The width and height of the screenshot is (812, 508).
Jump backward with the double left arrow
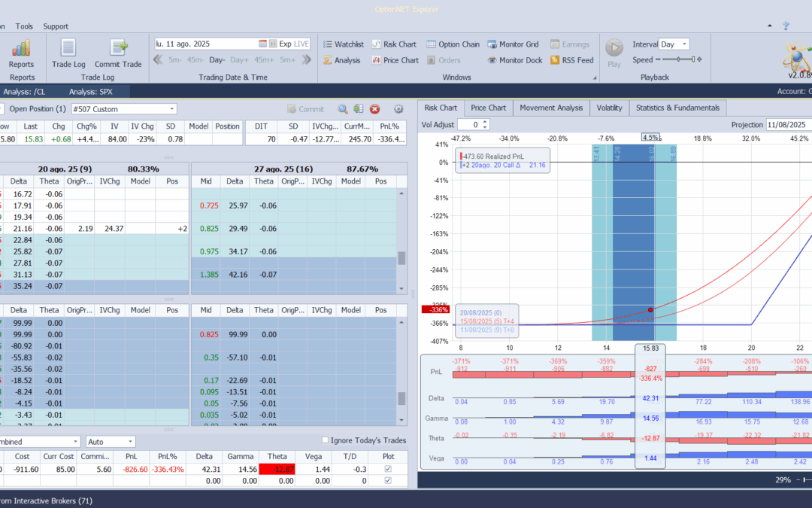pos(159,59)
